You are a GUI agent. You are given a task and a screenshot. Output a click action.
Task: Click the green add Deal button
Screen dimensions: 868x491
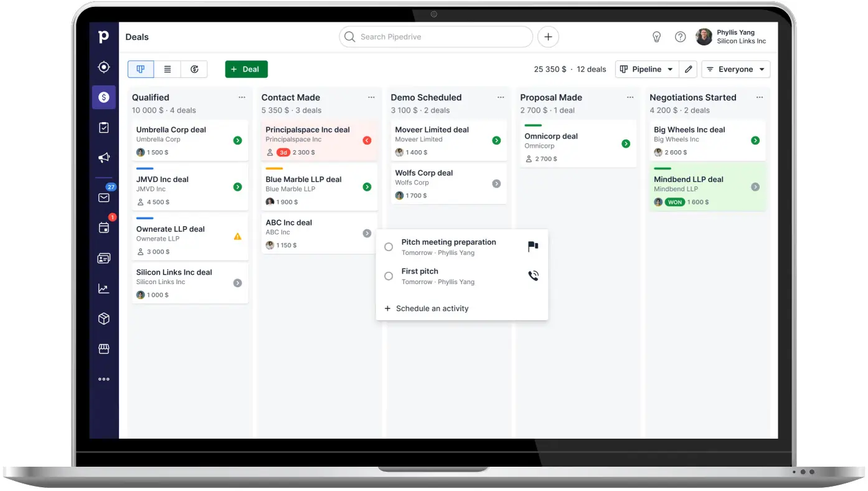click(247, 69)
